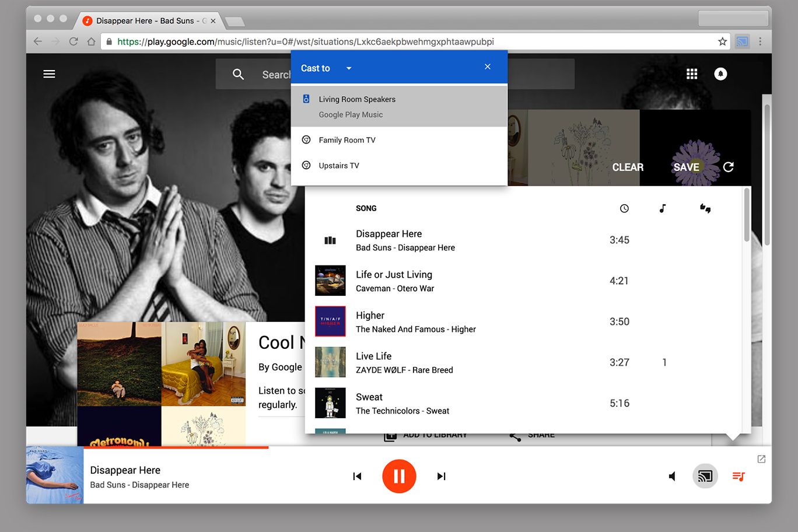Viewport: 798px width, 532px height.
Task: Open the queue with the playlist-note icon
Action: point(738,476)
